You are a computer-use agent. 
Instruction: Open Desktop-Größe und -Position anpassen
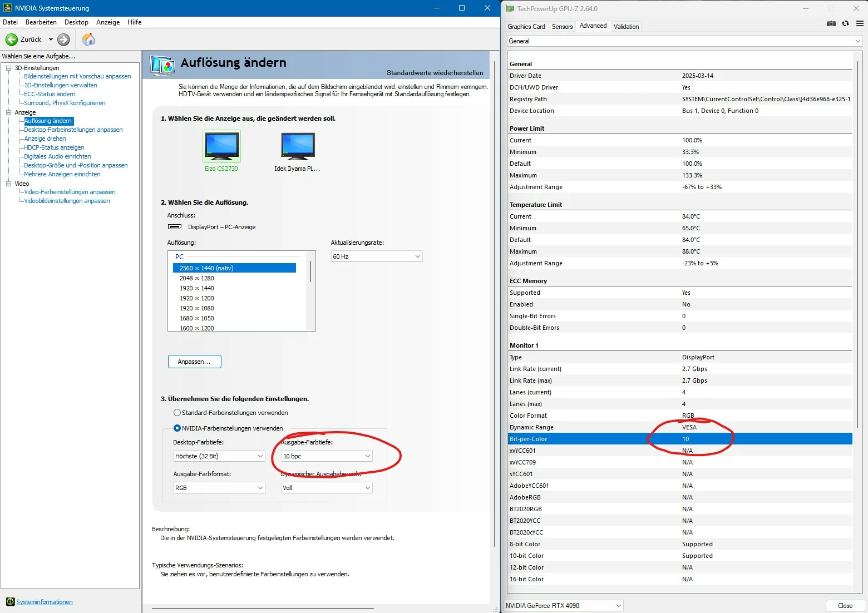pyautogui.click(x=76, y=165)
